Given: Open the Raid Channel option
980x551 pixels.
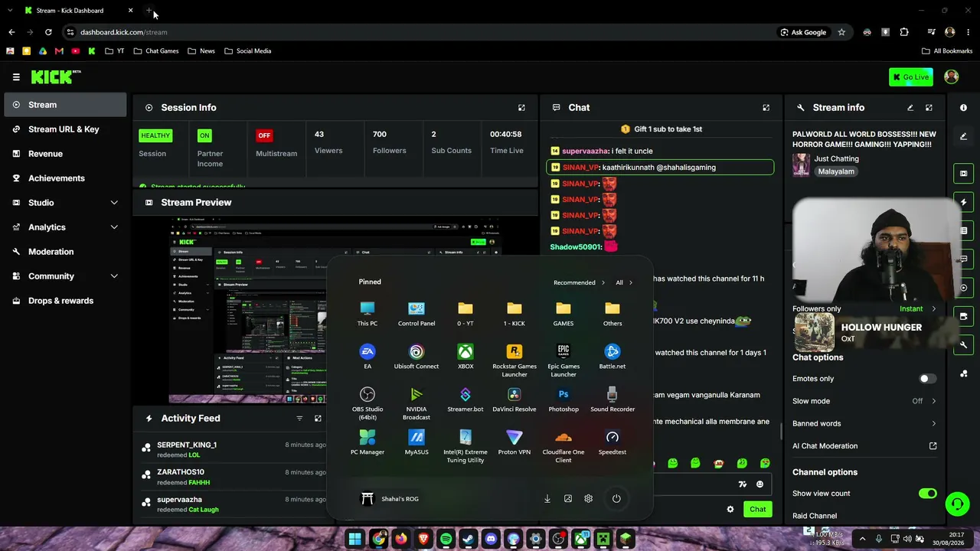Looking at the screenshot, I should [x=815, y=516].
